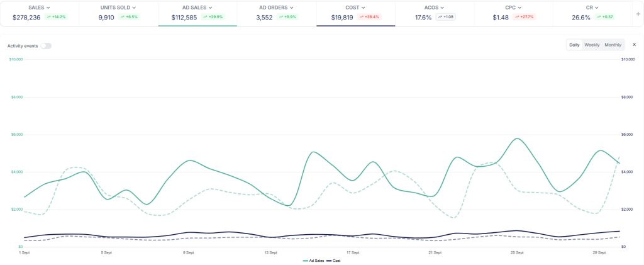Click the Ad Sales +29.9% trend badge

tap(214, 17)
